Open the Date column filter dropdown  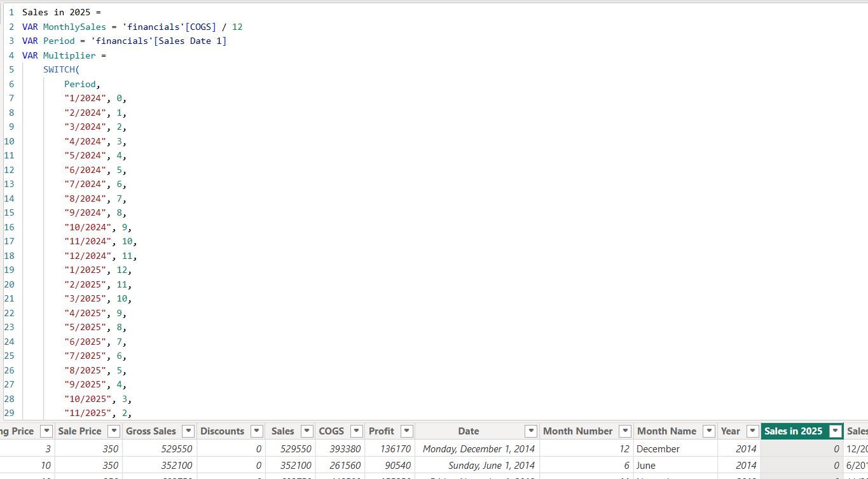tap(530, 431)
